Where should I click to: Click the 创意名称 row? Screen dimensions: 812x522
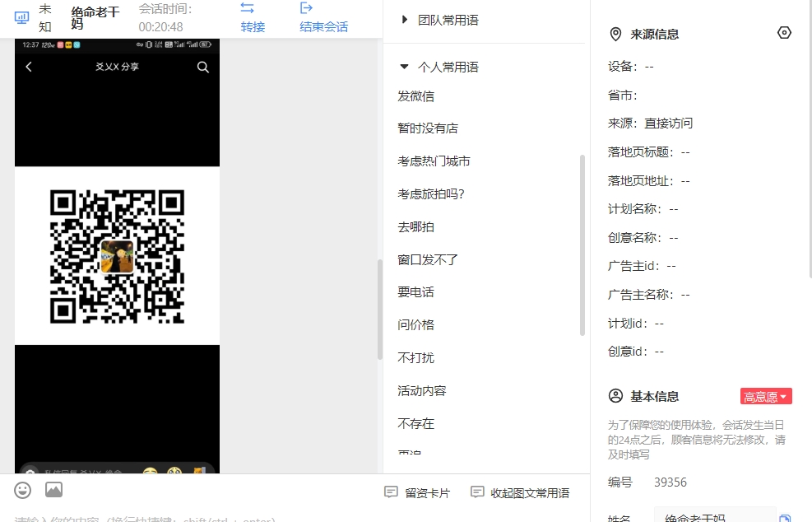click(x=643, y=238)
